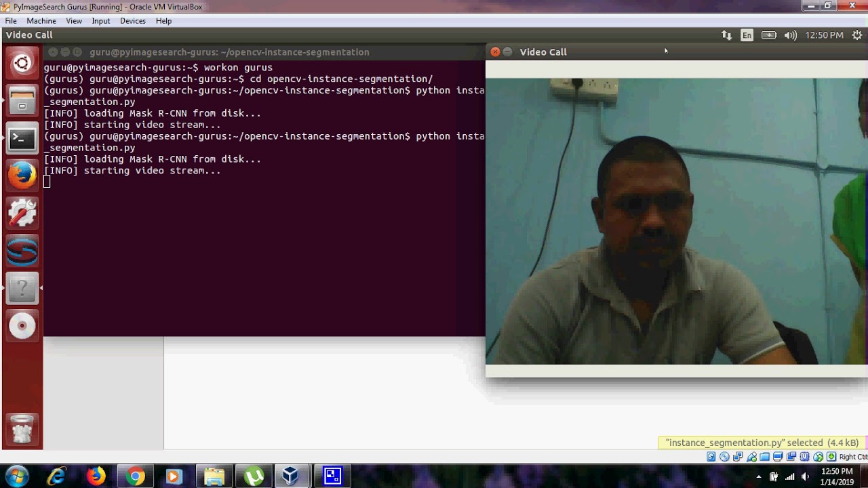The image size is (868, 488).
Task: Click the VirtualBox CPU chip indicator
Action: click(804, 457)
